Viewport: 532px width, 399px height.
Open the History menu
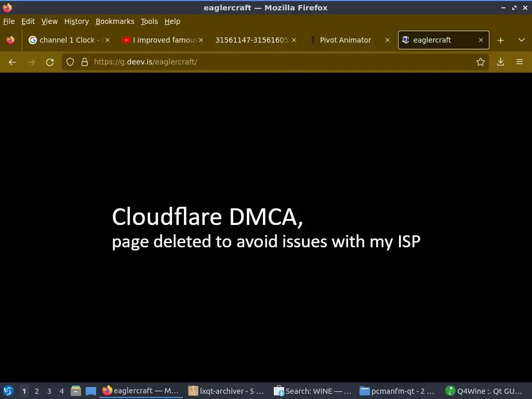pos(77,21)
